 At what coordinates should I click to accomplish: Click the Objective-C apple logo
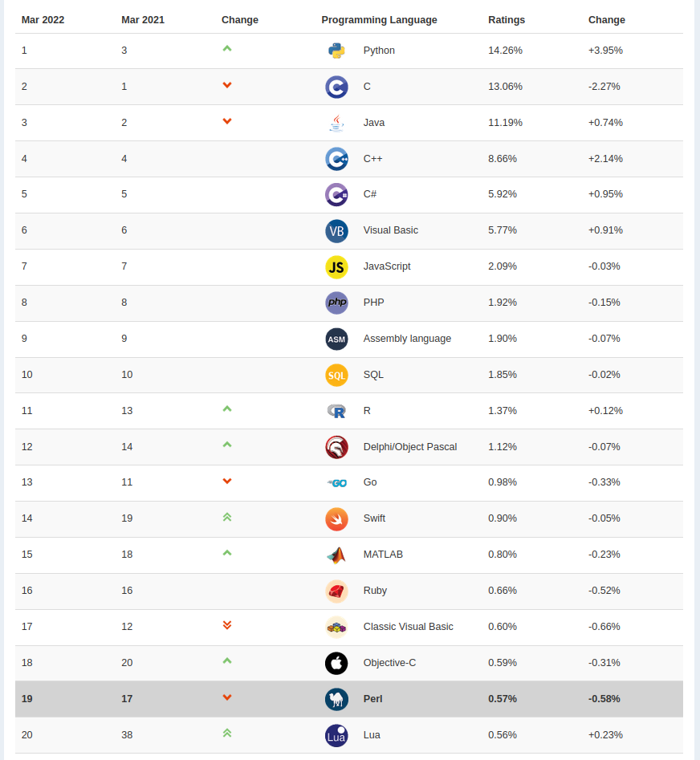336,663
